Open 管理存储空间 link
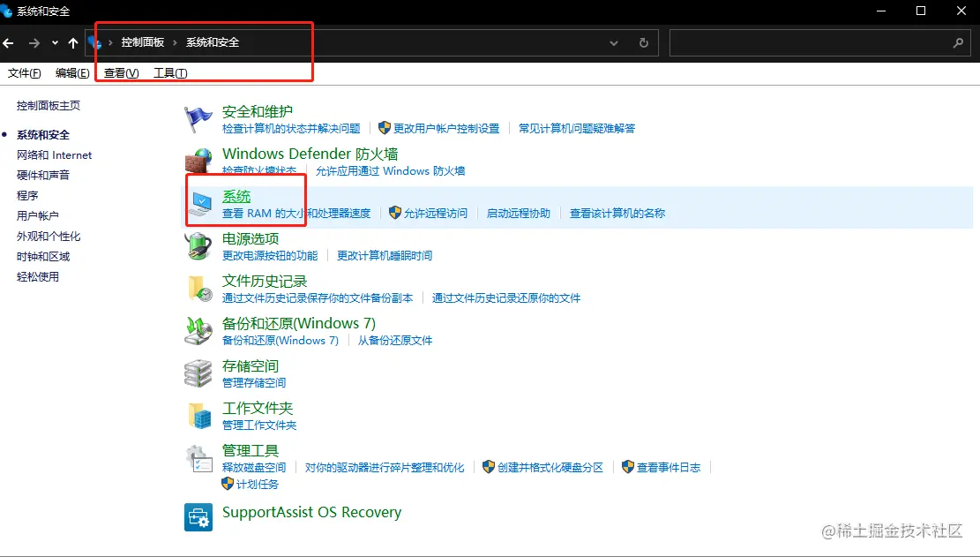The image size is (980, 557). point(254,382)
